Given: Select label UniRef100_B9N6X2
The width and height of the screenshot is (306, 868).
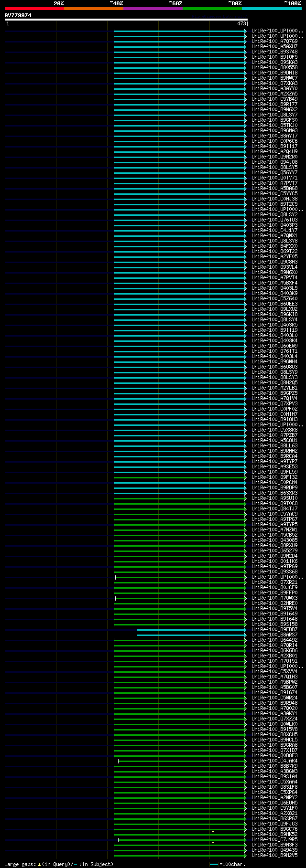Looking at the screenshot, I should click(x=274, y=110).
